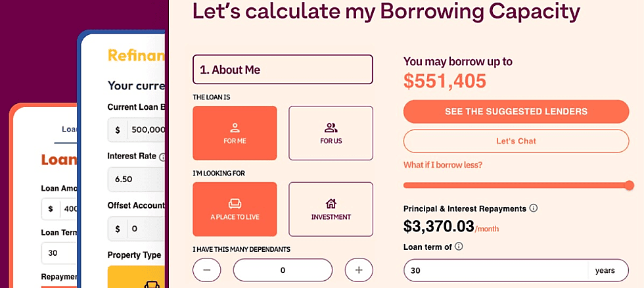This screenshot has width=644, height=288.
Task: Expand the '1. About Me' section
Action: (283, 70)
